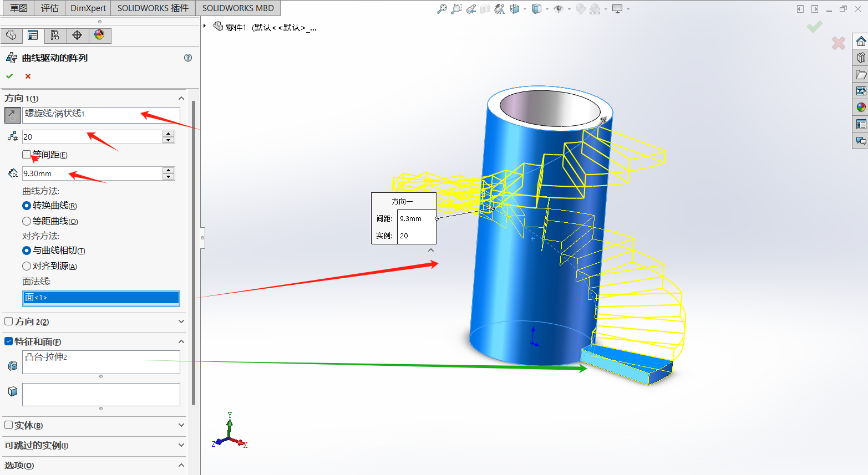The width and height of the screenshot is (868, 475).
Task: Open the DimXpert tab
Action: point(88,8)
